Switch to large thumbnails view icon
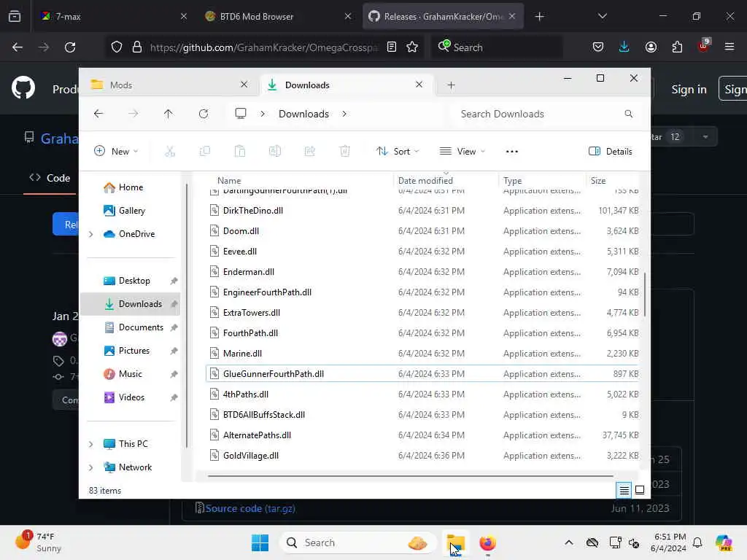The width and height of the screenshot is (747, 560). pyautogui.click(x=640, y=490)
